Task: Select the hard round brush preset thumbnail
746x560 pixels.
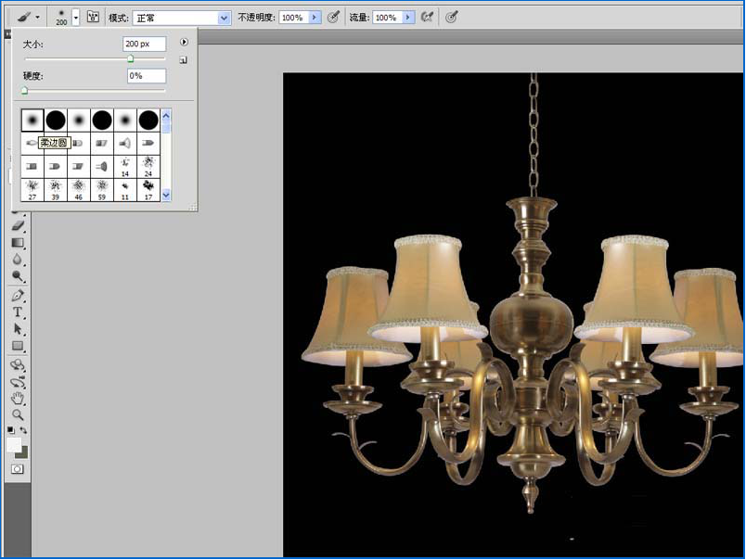Action: click(56, 120)
